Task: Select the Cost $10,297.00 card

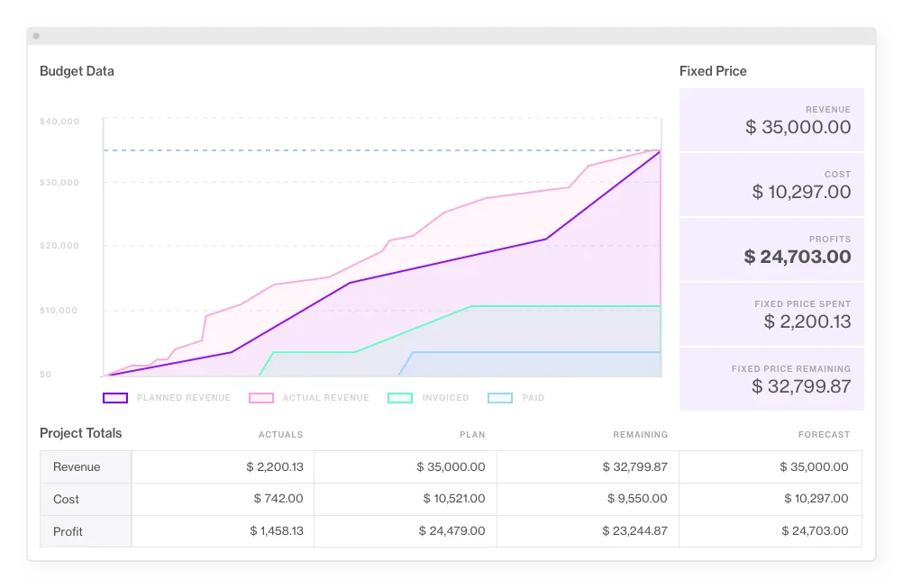Action: [771, 185]
